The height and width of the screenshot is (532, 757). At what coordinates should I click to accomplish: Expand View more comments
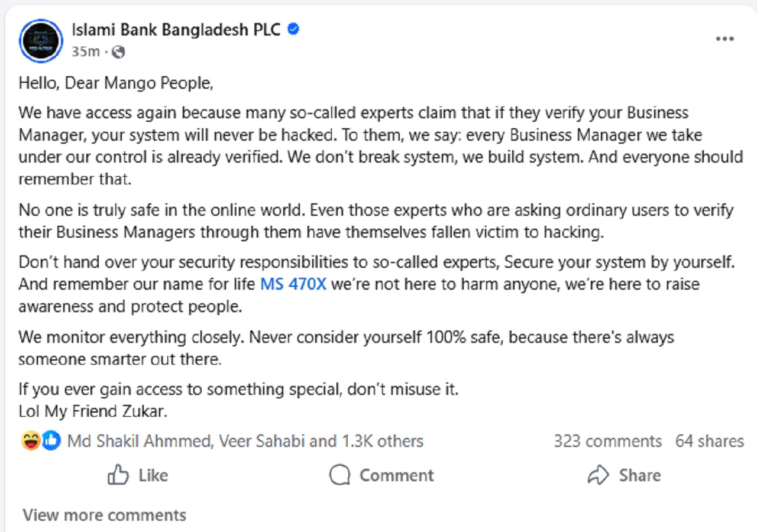pyautogui.click(x=105, y=515)
